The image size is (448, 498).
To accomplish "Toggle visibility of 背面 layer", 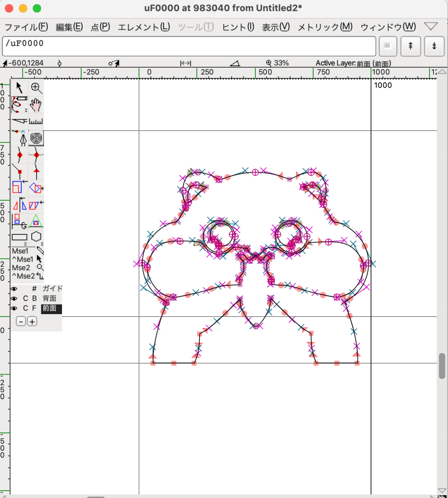I will tap(14, 298).
